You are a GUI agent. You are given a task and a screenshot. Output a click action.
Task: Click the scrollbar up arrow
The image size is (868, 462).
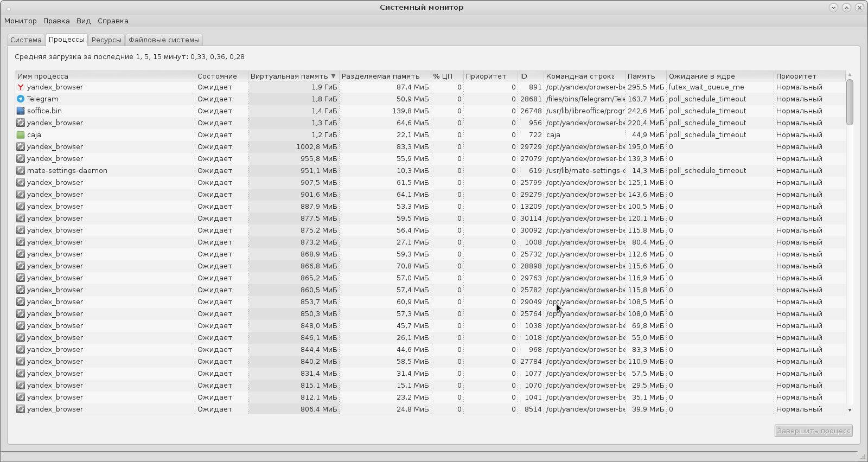850,75
